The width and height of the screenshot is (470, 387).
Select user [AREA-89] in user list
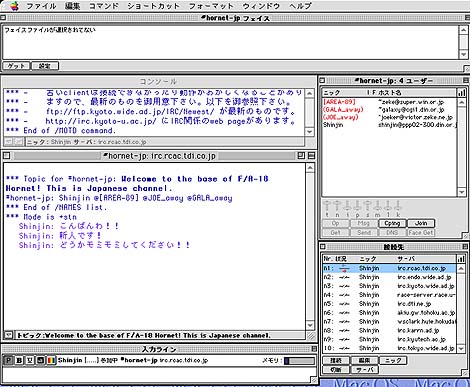point(389,102)
